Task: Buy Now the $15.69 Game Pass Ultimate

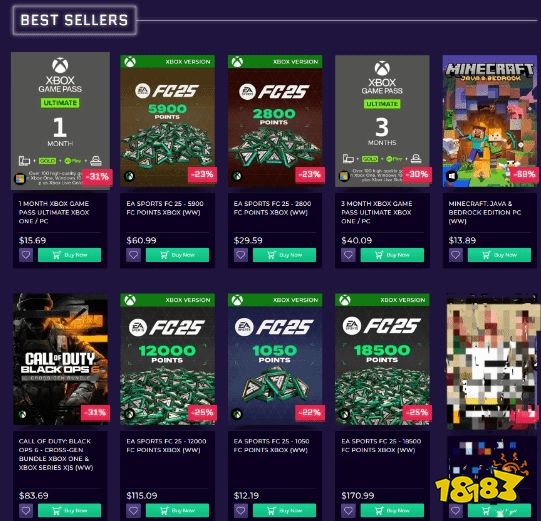Action: point(69,255)
